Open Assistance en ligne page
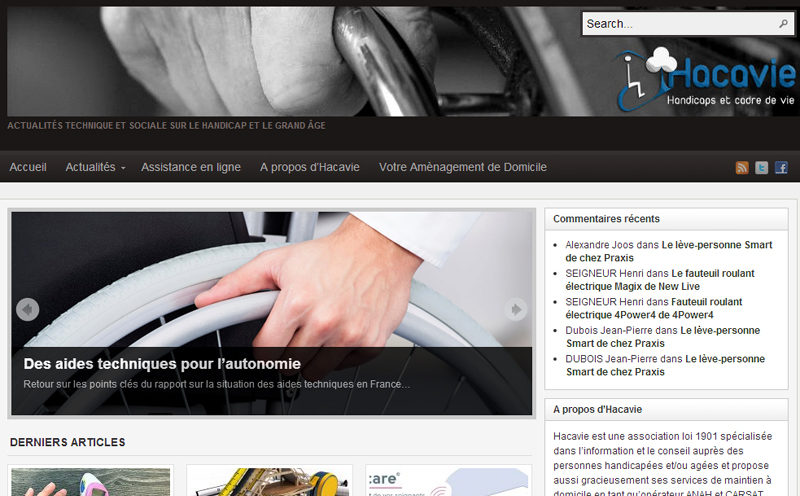Screen dimensions: 800x496 click(x=191, y=167)
